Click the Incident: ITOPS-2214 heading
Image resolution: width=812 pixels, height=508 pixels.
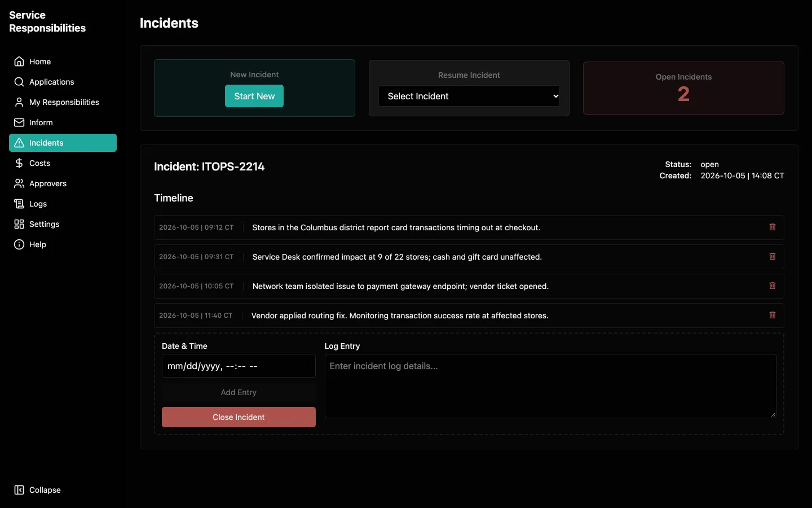click(x=209, y=167)
